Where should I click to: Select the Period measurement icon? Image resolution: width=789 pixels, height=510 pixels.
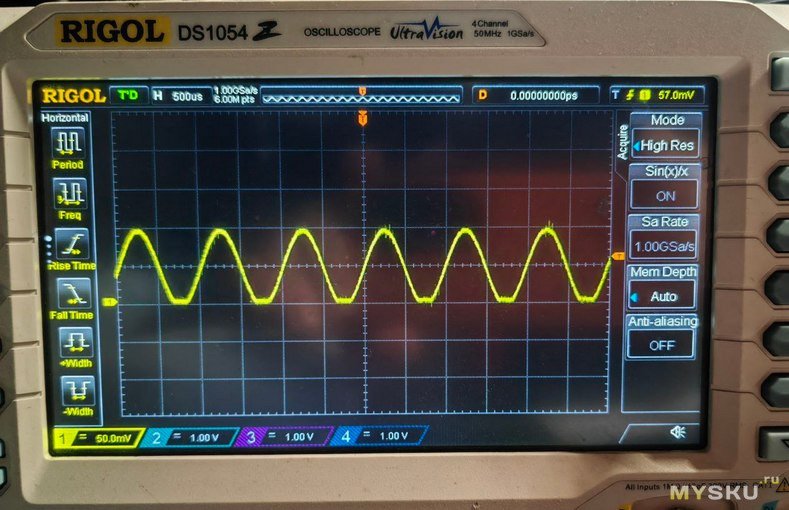tap(68, 143)
